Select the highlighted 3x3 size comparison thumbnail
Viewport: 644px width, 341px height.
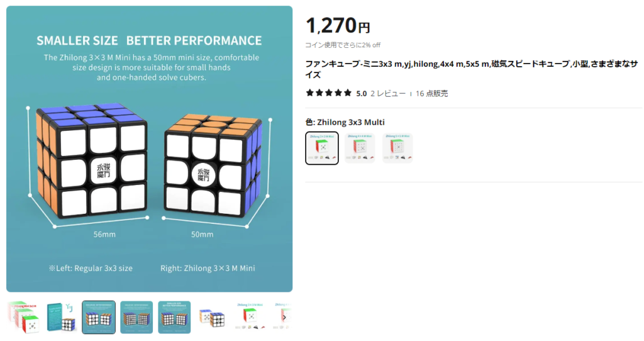(99, 317)
